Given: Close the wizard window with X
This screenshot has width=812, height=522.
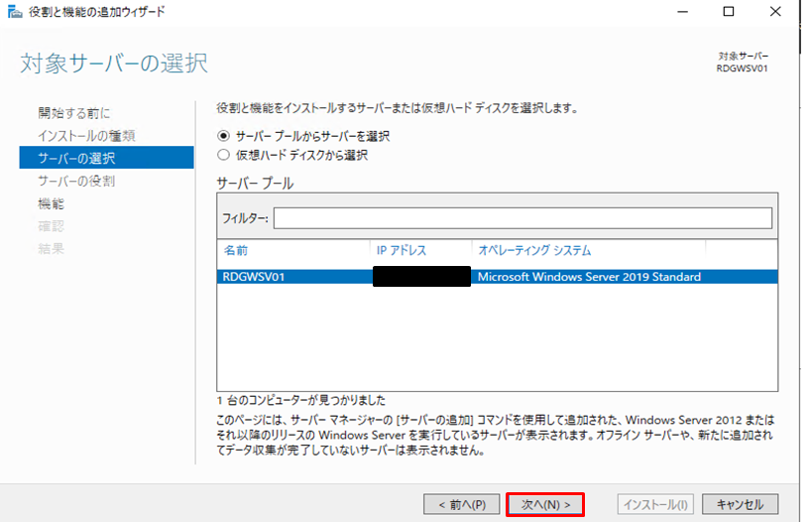Looking at the screenshot, I should tap(775, 12).
